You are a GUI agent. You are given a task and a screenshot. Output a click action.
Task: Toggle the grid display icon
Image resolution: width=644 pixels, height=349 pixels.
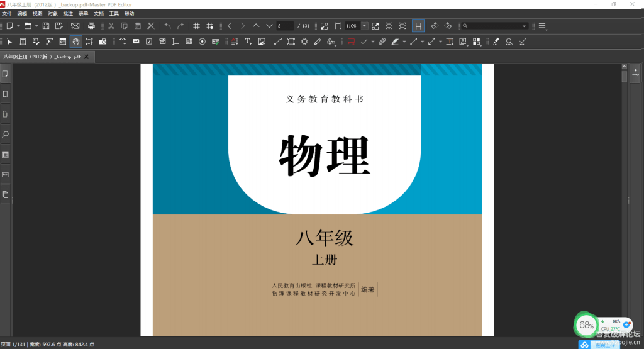[x=196, y=26]
